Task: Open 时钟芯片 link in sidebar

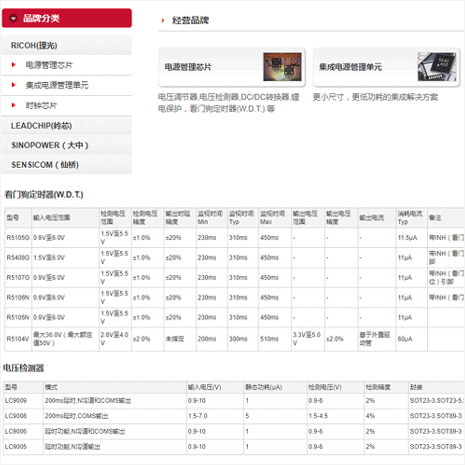Action: (x=41, y=106)
